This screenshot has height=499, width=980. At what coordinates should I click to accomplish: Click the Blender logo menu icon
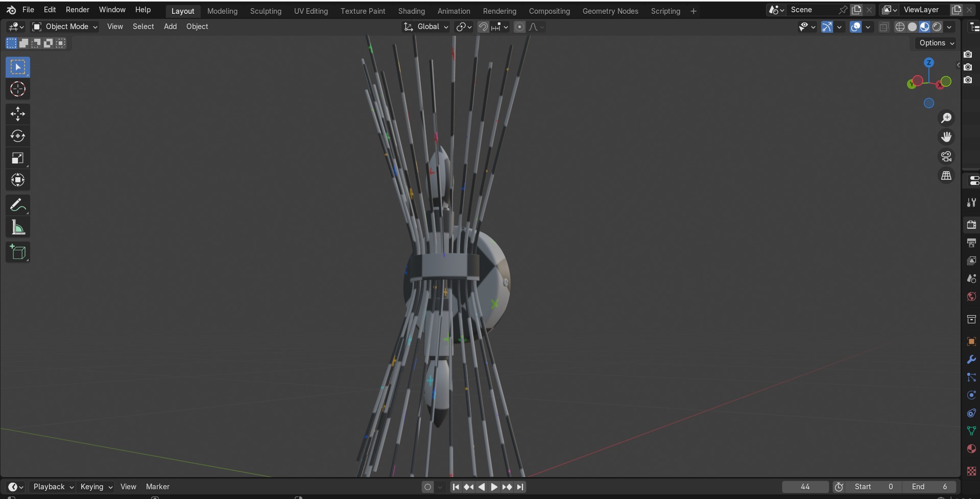(x=11, y=10)
